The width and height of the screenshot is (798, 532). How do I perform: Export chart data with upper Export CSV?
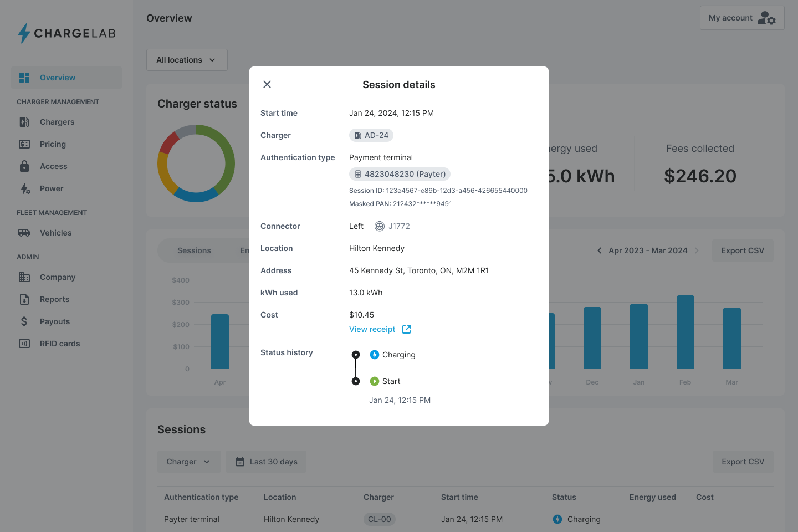point(743,250)
